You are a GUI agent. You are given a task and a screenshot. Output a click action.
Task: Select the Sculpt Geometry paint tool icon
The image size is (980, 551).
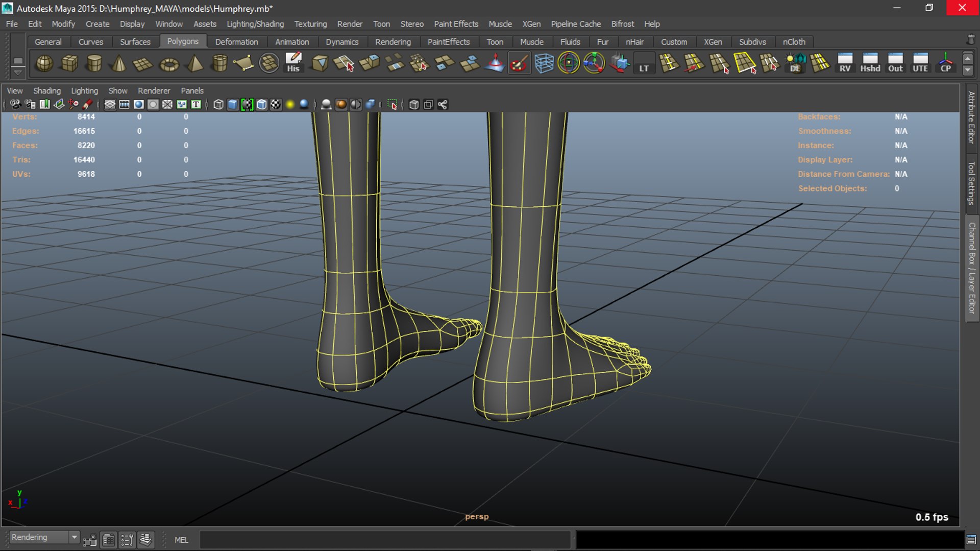point(519,63)
